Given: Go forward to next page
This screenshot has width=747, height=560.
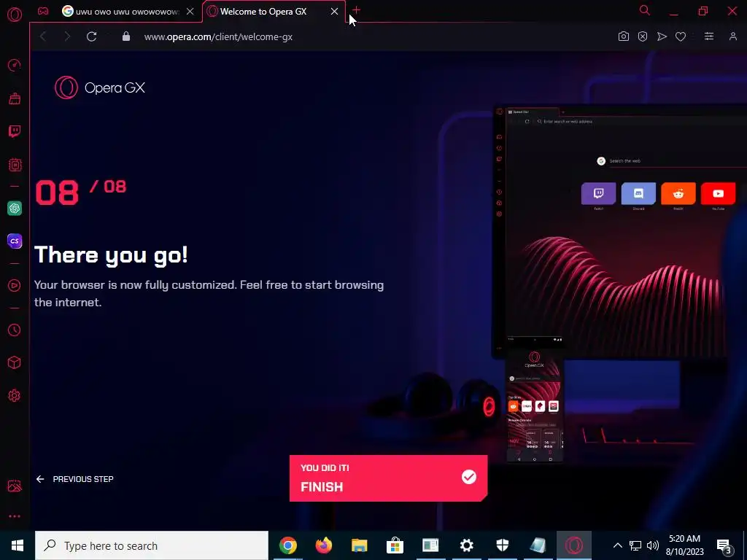Looking at the screenshot, I should tap(67, 36).
